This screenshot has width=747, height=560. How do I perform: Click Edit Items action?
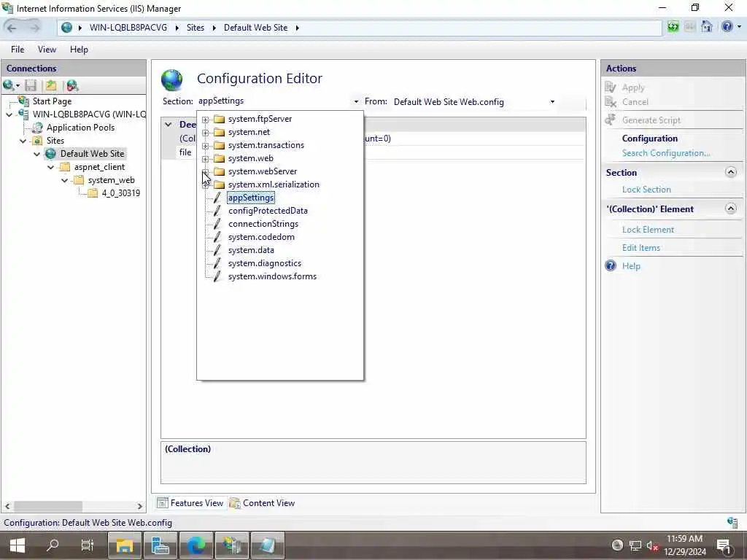640,248
